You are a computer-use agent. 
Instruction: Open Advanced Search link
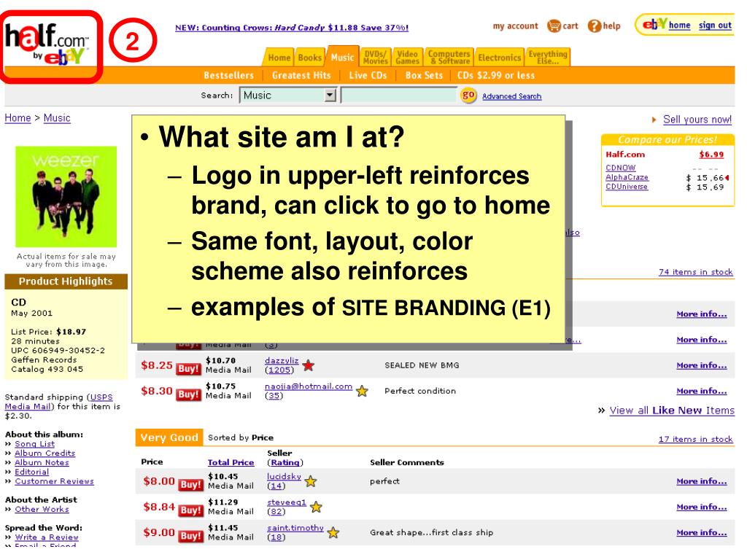[x=511, y=96]
